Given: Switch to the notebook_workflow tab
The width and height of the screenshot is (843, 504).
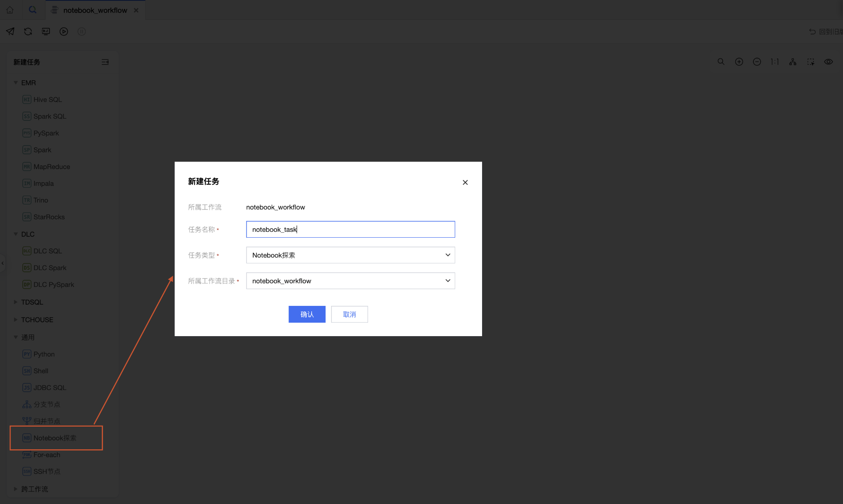Looking at the screenshot, I should click(x=95, y=10).
